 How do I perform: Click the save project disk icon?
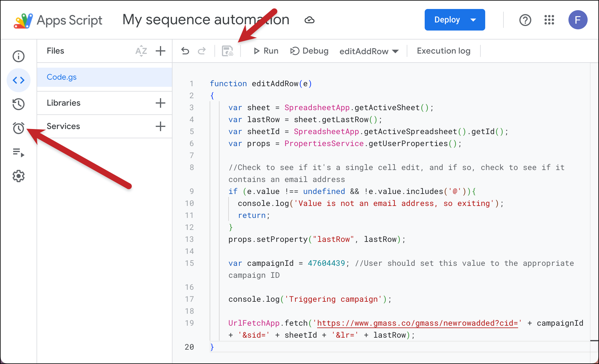(227, 51)
